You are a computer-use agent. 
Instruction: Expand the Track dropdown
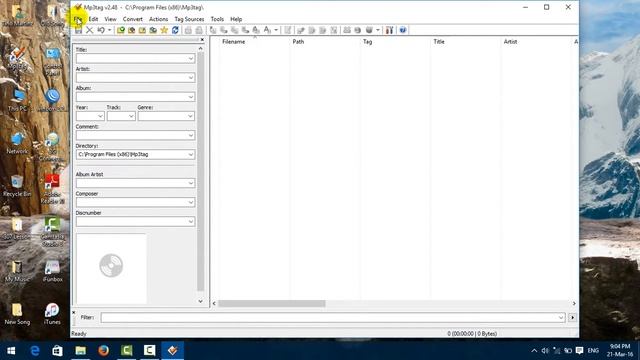point(131,116)
